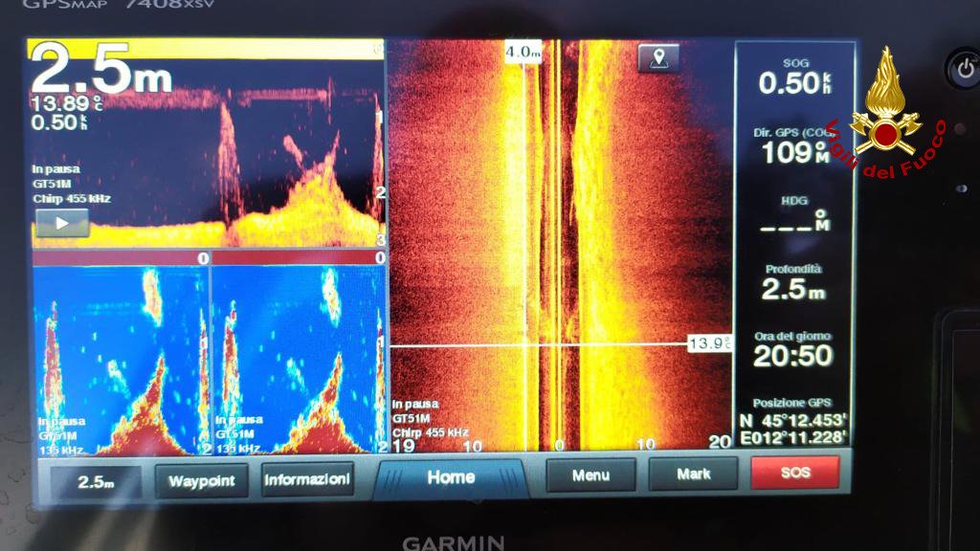Open the Menu

[590, 474]
